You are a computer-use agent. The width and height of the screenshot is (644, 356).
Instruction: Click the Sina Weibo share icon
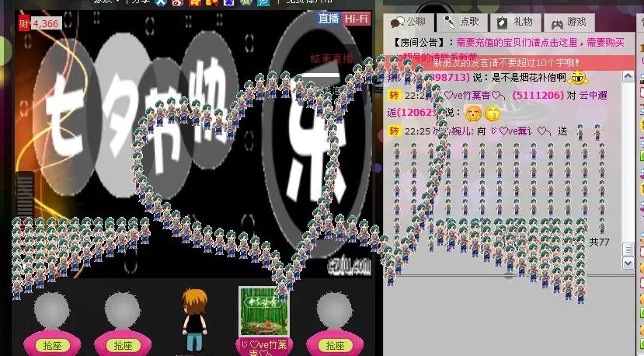pos(177,2)
